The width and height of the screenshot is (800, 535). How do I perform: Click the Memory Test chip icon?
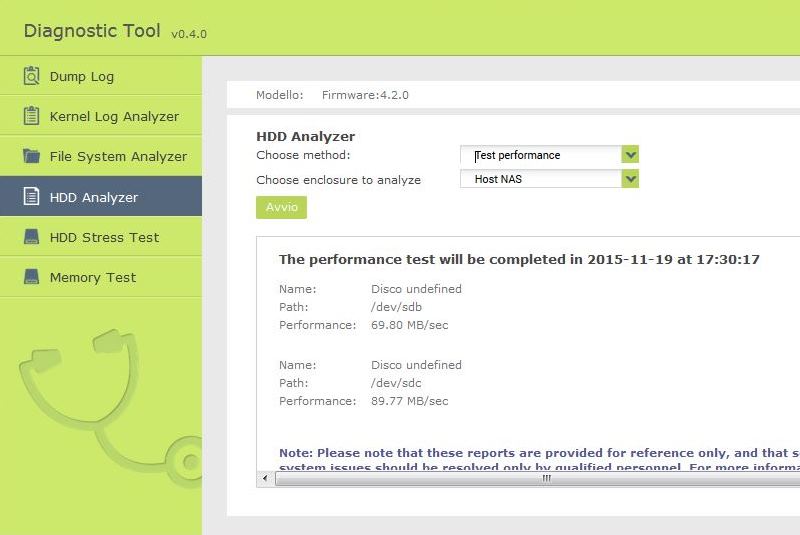31,277
